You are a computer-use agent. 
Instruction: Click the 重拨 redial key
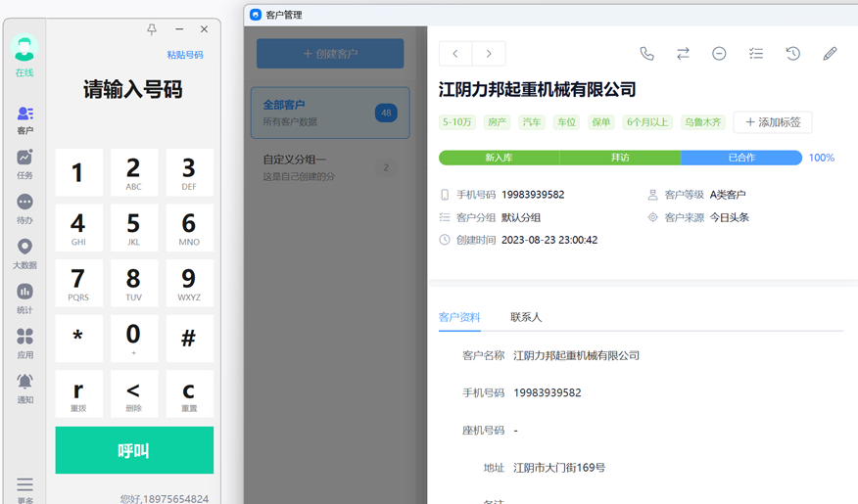tap(78, 393)
